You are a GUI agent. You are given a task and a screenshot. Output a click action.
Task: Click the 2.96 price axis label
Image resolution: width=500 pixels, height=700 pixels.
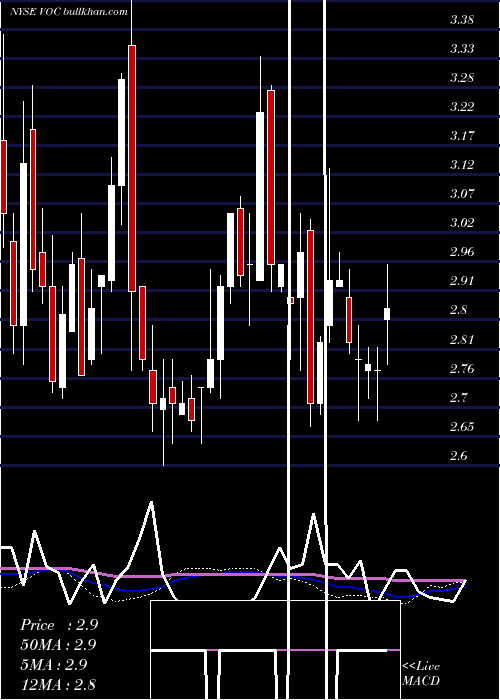[x=462, y=252]
